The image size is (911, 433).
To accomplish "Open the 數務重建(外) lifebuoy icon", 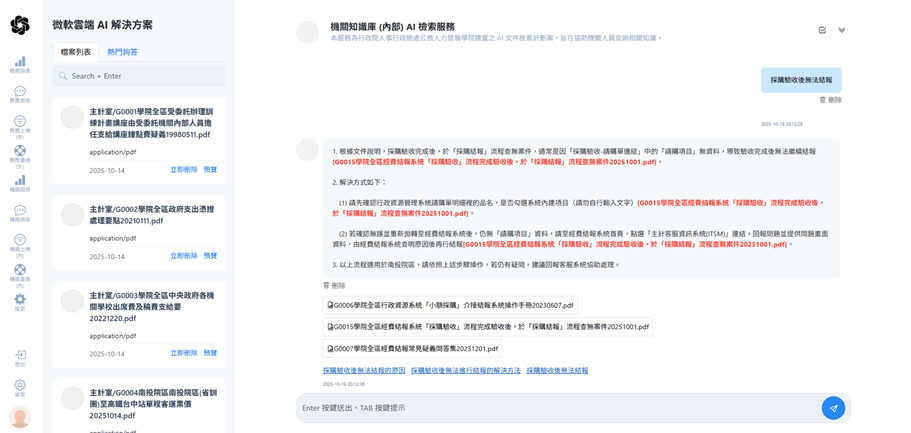I will pyautogui.click(x=20, y=151).
